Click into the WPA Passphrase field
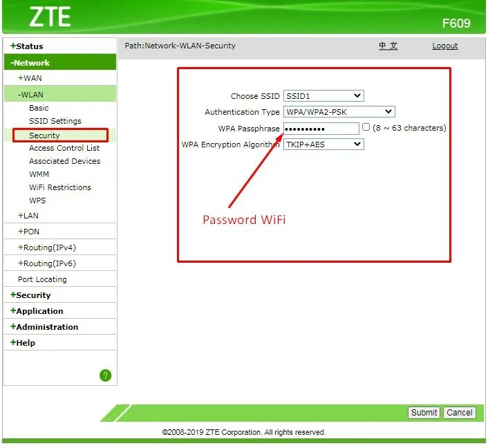The height and width of the screenshot is (448, 488). (321, 129)
